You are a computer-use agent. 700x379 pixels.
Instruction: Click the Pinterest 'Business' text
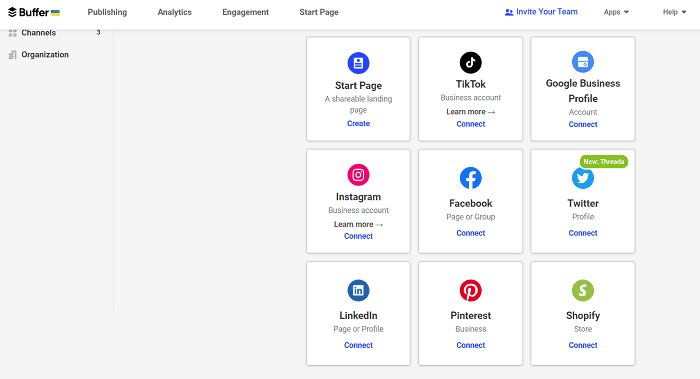pyautogui.click(x=471, y=329)
